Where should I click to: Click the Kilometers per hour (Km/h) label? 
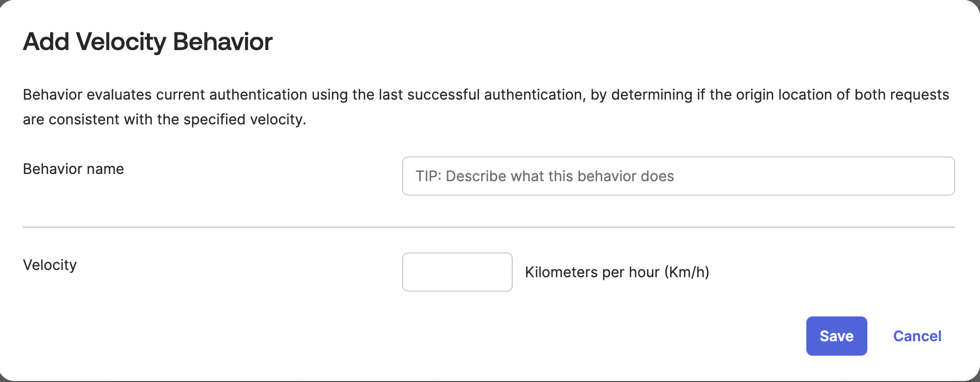[x=618, y=272]
